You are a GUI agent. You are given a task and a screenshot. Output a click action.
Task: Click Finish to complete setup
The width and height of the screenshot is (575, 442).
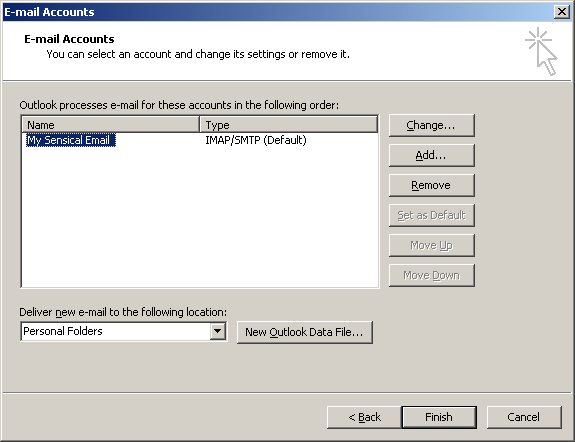(439, 417)
